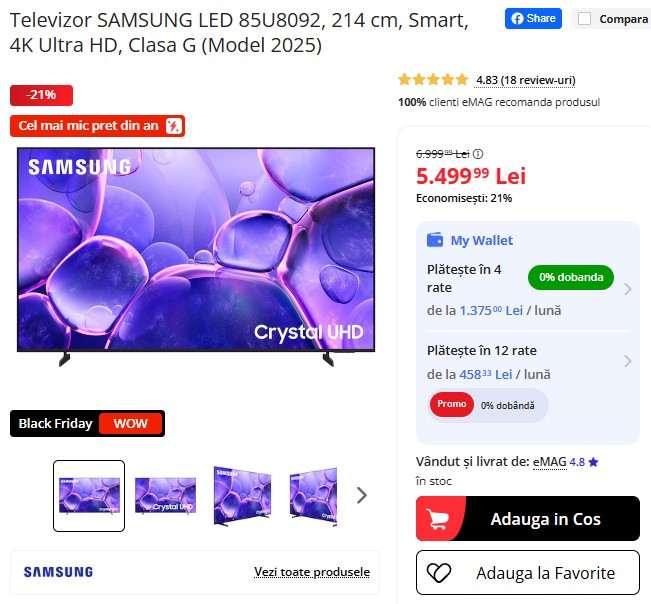The image size is (651, 604).
Task: Select the third angled TV thumbnail
Action: click(x=242, y=496)
